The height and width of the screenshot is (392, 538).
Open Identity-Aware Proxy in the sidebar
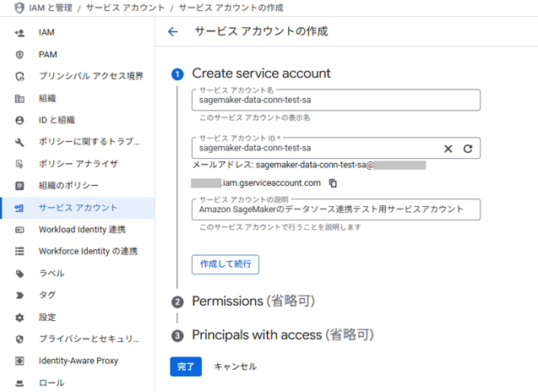[77, 361]
